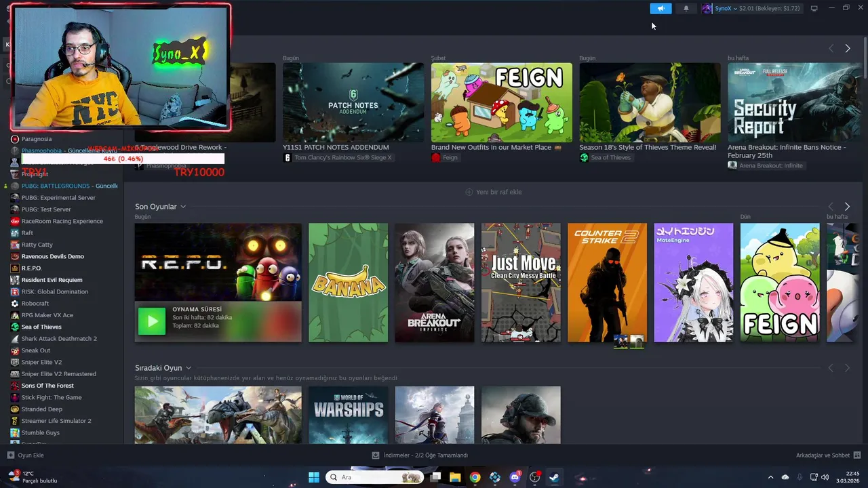
Task: Open Task View from the taskbar
Action: 435,477
